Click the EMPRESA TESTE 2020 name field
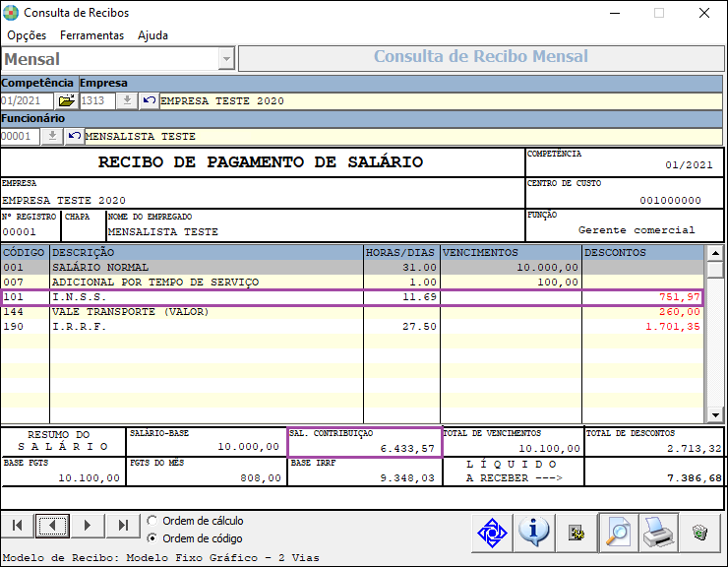This screenshot has height=567, width=728. pyautogui.click(x=441, y=100)
